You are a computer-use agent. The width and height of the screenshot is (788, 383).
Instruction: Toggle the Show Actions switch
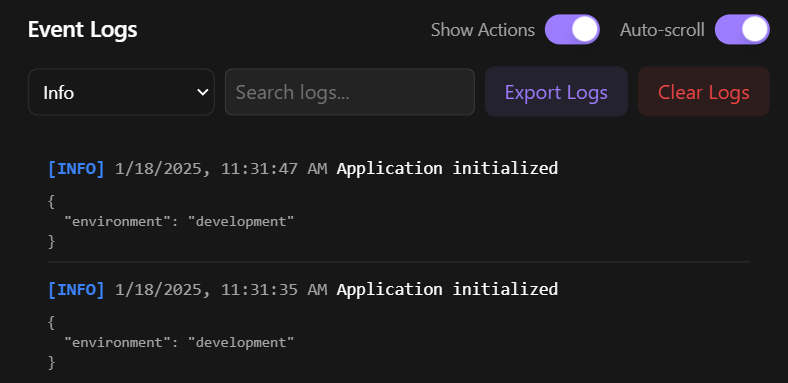[x=572, y=30]
